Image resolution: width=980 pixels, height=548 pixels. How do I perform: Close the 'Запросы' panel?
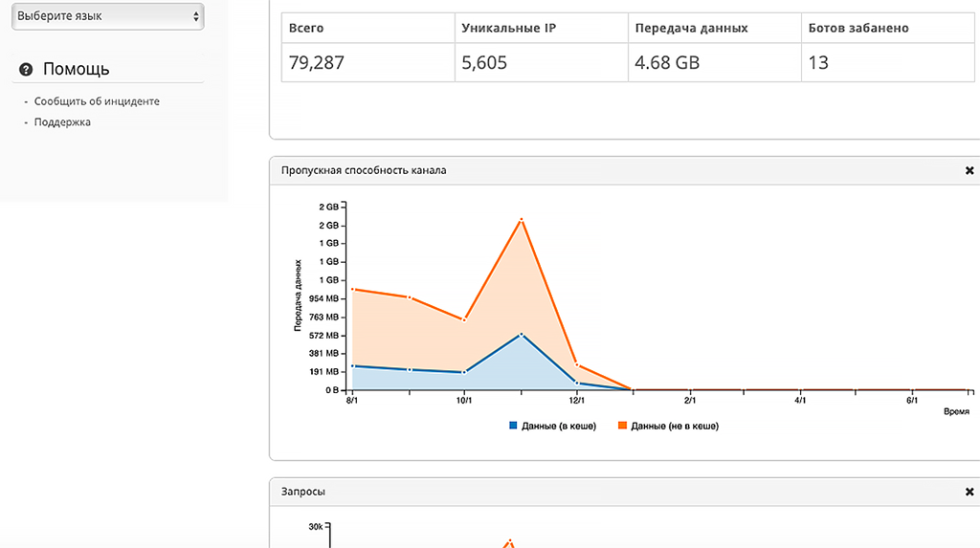[x=969, y=492]
